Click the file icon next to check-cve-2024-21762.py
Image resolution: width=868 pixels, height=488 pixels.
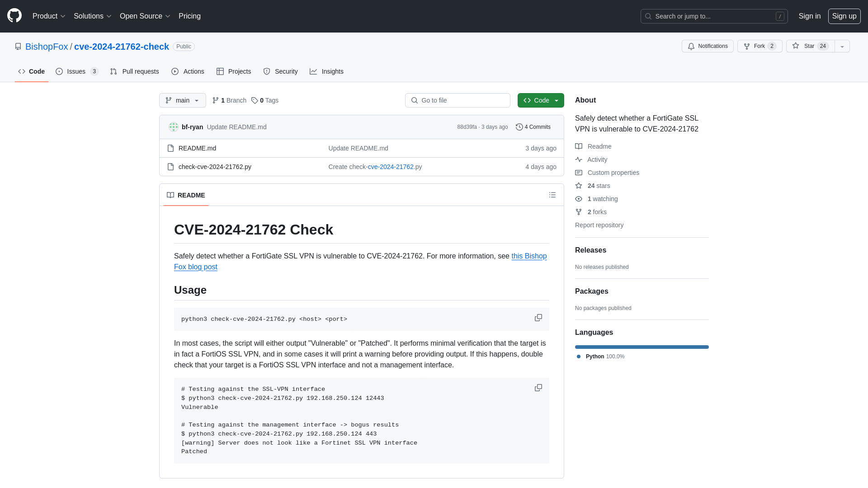(x=170, y=167)
